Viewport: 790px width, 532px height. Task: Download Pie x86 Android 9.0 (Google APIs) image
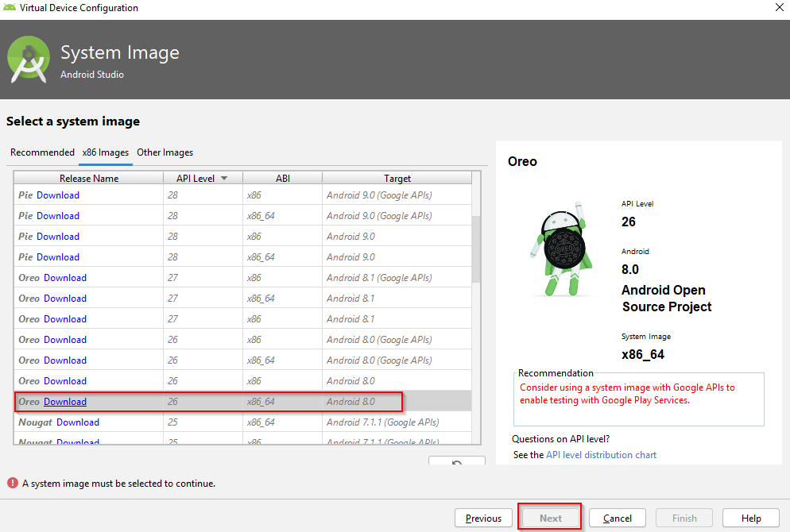tap(58, 195)
